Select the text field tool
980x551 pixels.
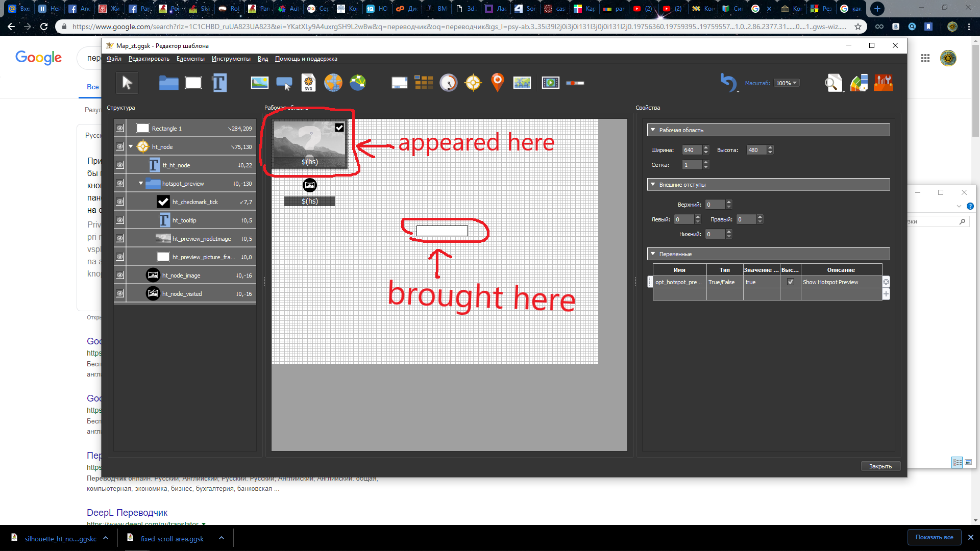click(x=219, y=83)
